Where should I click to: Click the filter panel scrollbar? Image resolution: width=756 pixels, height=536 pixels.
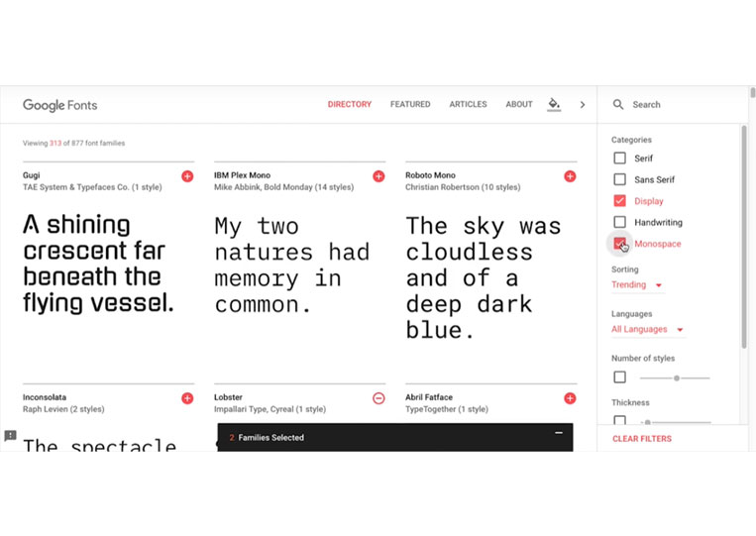pyautogui.click(x=744, y=236)
